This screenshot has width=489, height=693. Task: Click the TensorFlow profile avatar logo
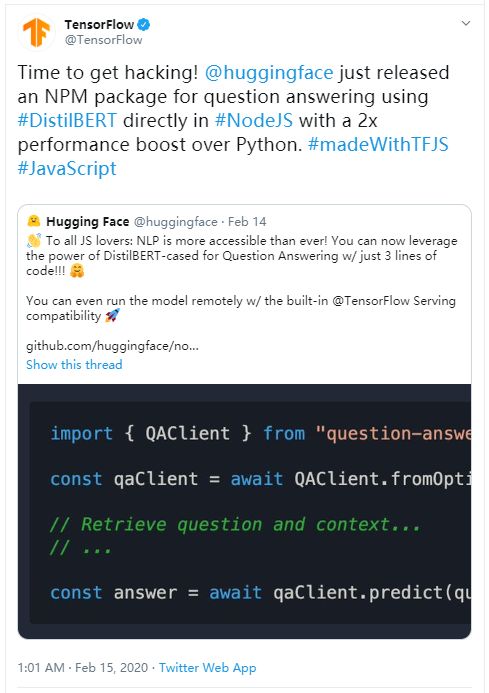click(36, 32)
